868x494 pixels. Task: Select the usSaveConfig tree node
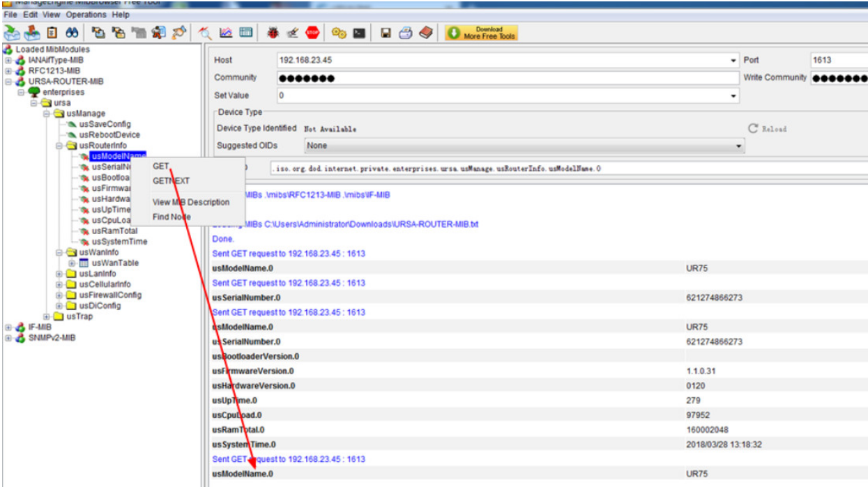coord(105,124)
